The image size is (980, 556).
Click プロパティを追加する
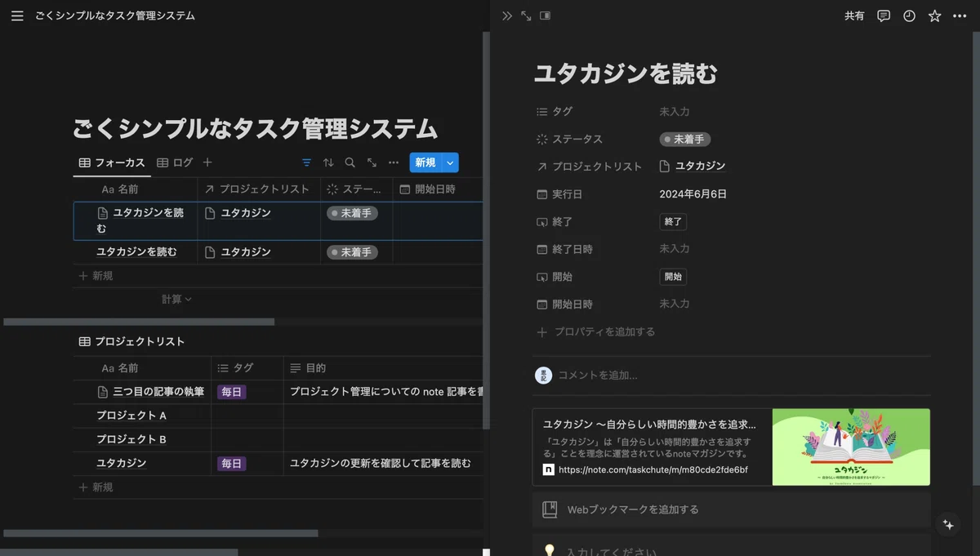(595, 332)
